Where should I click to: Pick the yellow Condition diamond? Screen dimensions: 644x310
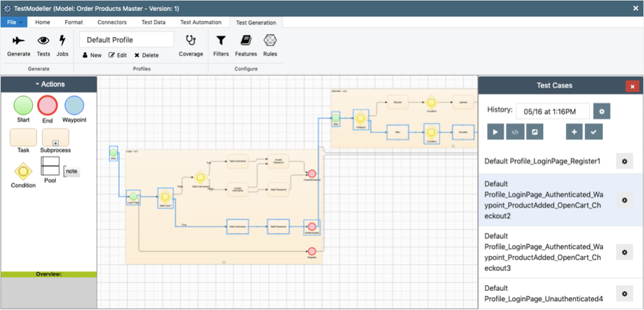(x=23, y=170)
